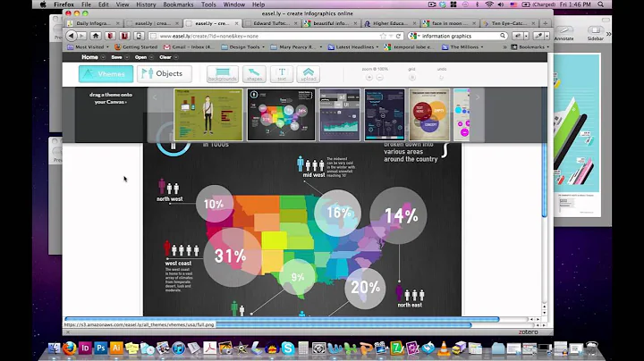
Task: Click the search magnifier in search box
Action: click(503, 36)
